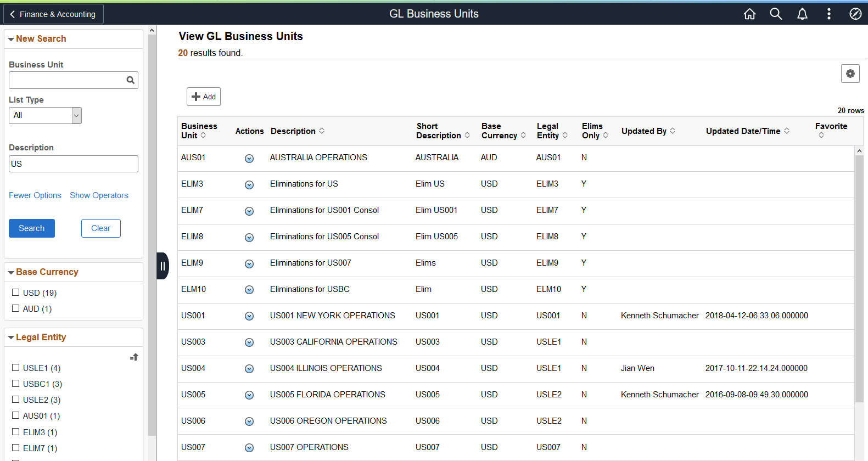Screen dimensions: 868x461
Task: Sort by Favorite column
Action: (821, 136)
